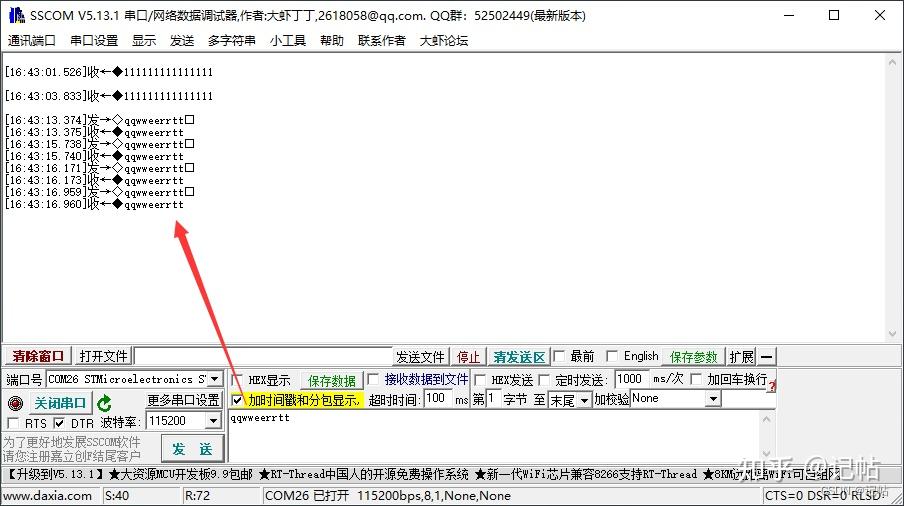Uncheck the DTR checkbox

[59, 423]
